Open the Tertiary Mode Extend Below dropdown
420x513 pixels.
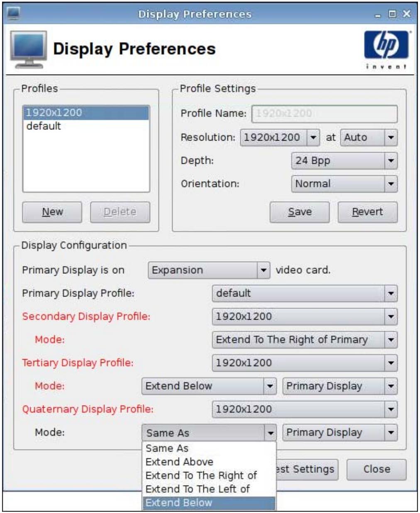pos(209,386)
